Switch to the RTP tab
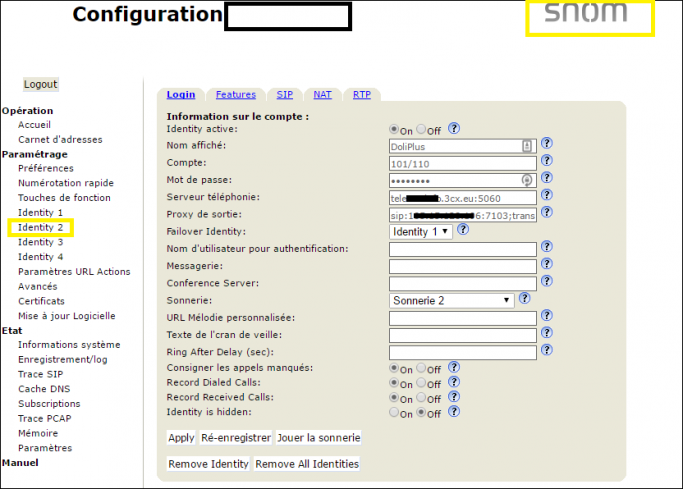This screenshot has width=683, height=489. (x=362, y=94)
